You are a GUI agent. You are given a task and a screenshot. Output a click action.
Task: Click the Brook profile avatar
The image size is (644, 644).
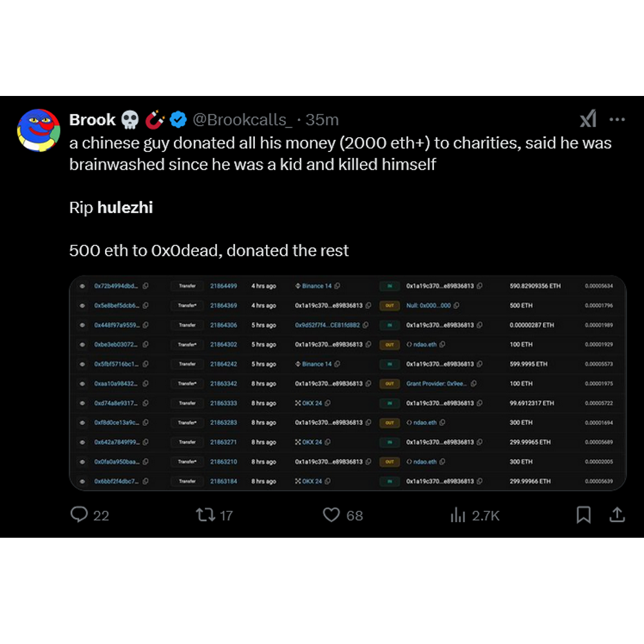coord(38,130)
